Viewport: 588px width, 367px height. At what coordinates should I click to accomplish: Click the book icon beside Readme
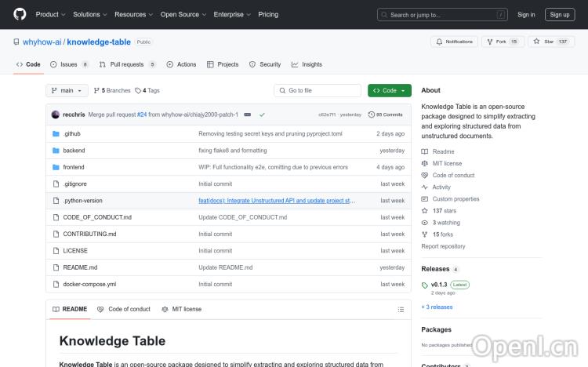[x=424, y=151]
